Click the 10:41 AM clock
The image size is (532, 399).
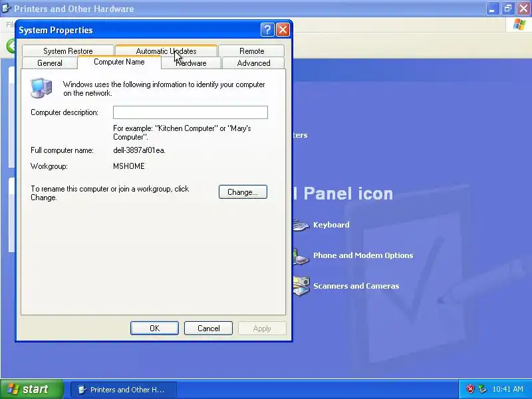pyautogui.click(x=507, y=389)
